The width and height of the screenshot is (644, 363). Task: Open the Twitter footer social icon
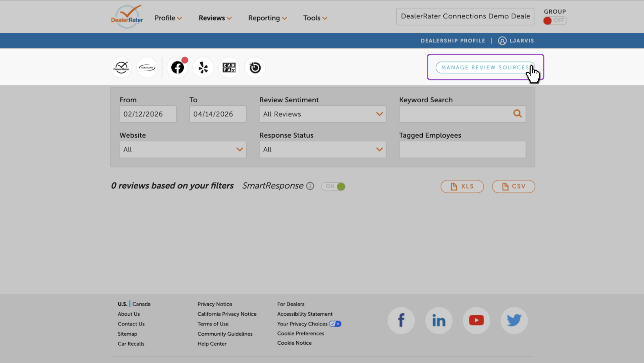click(x=514, y=321)
